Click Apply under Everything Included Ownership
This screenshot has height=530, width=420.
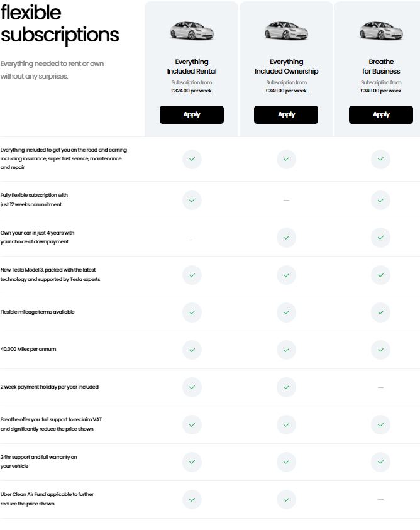[x=286, y=114]
